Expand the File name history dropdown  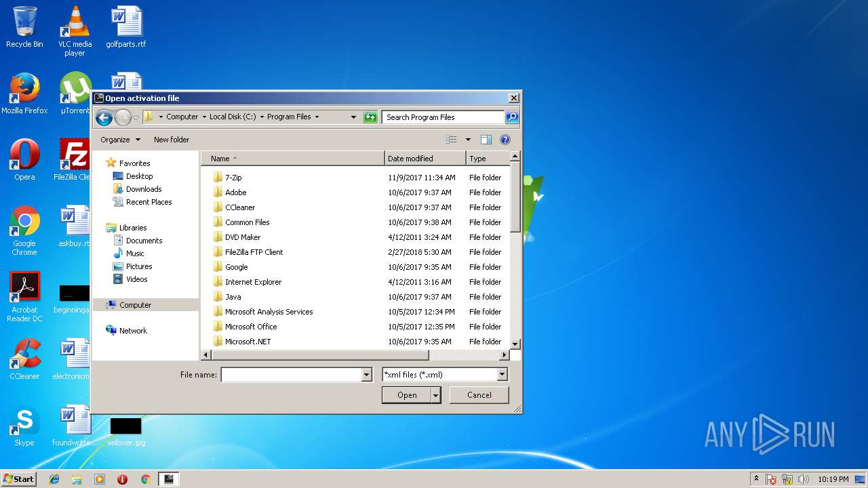click(367, 375)
